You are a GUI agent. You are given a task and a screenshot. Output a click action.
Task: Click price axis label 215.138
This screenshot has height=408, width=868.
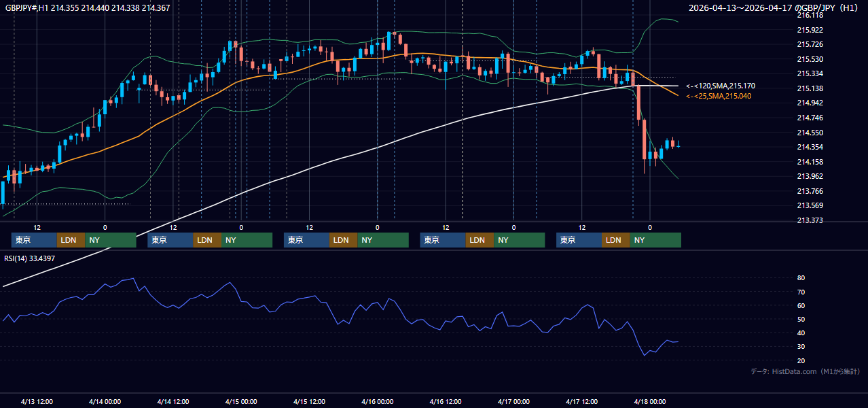click(810, 88)
